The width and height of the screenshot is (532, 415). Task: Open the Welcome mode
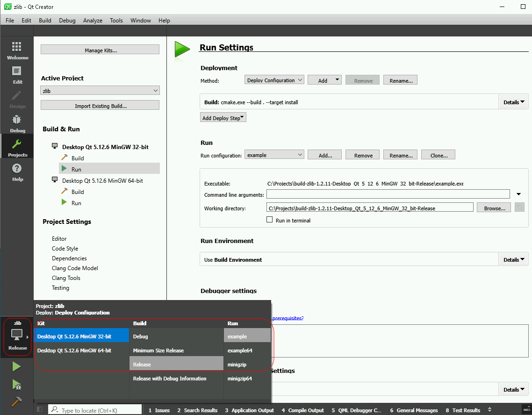coord(17,51)
